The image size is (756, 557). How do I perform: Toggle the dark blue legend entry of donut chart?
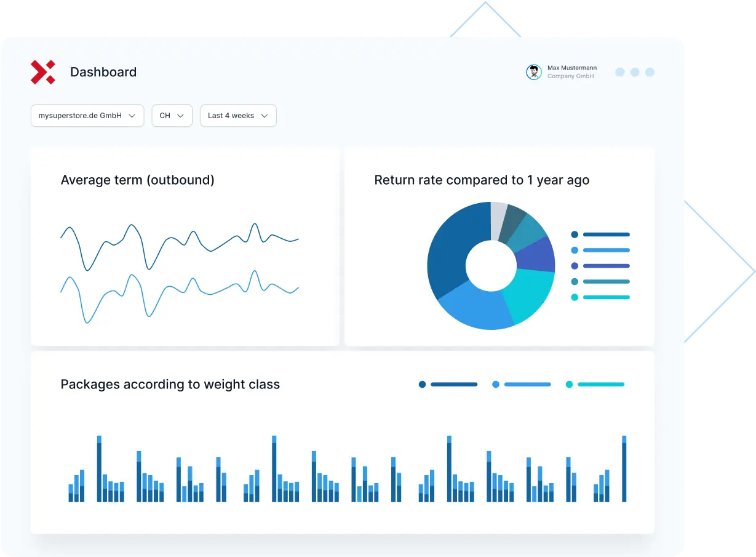pos(600,234)
